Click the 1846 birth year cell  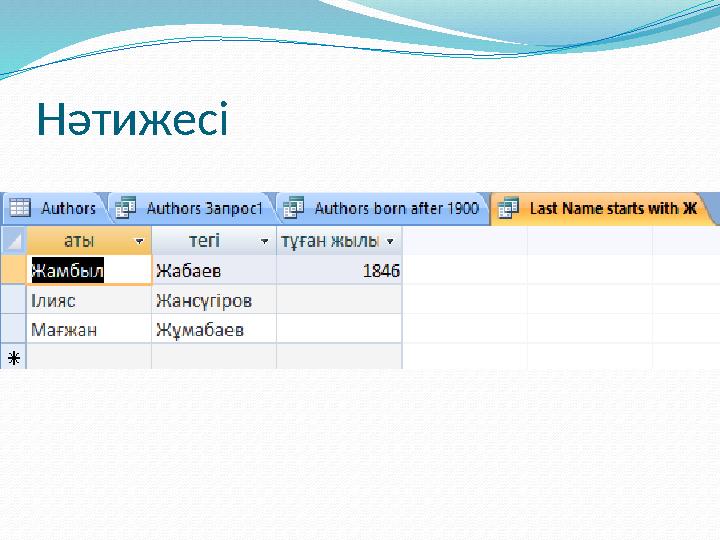(339, 270)
